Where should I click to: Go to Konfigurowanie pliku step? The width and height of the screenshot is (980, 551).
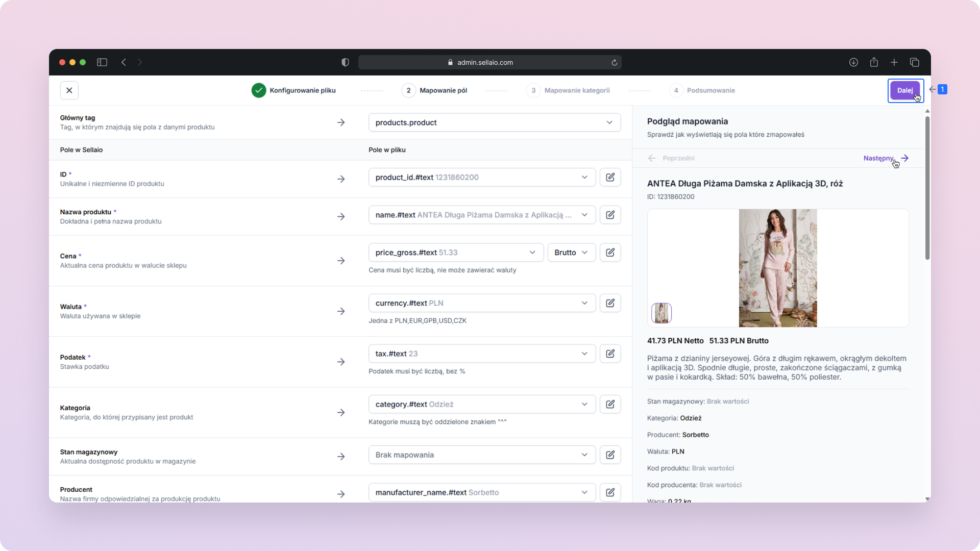click(293, 90)
